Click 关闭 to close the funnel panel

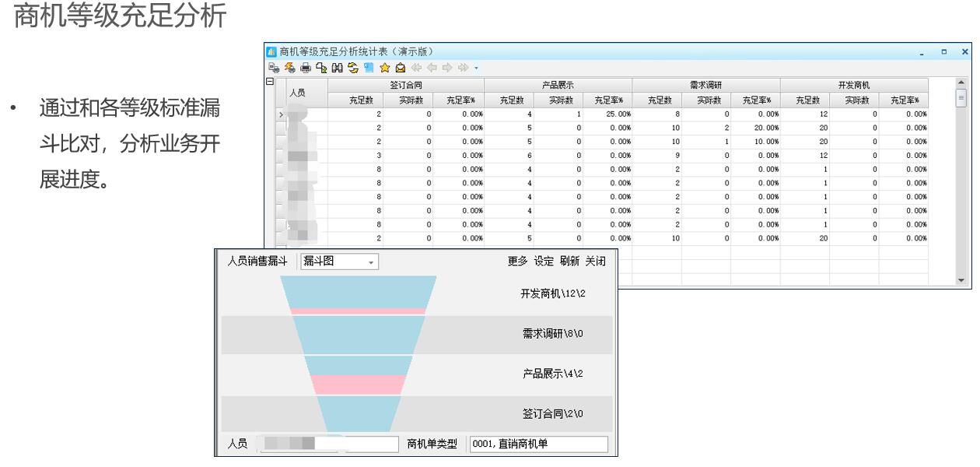click(x=596, y=262)
